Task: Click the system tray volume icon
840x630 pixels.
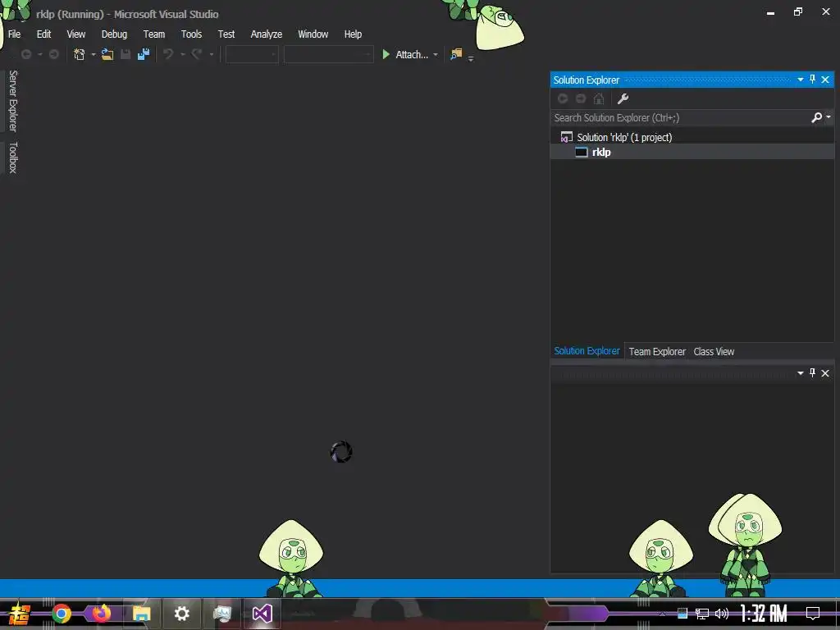Action: pos(722,614)
